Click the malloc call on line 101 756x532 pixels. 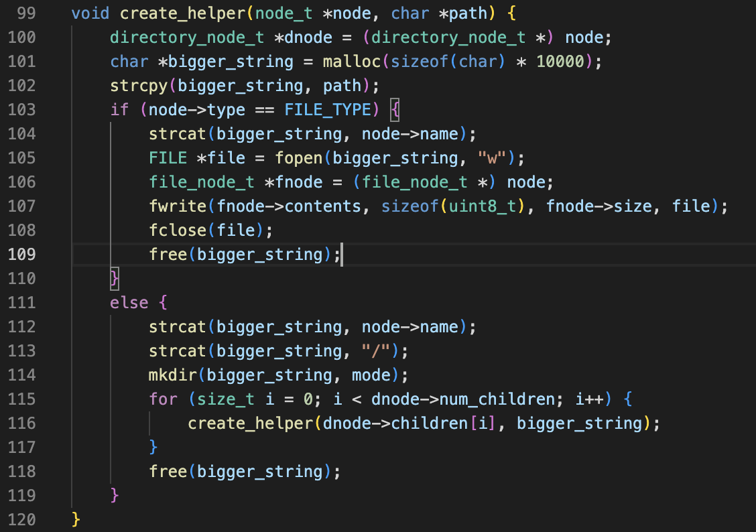[x=347, y=62]
